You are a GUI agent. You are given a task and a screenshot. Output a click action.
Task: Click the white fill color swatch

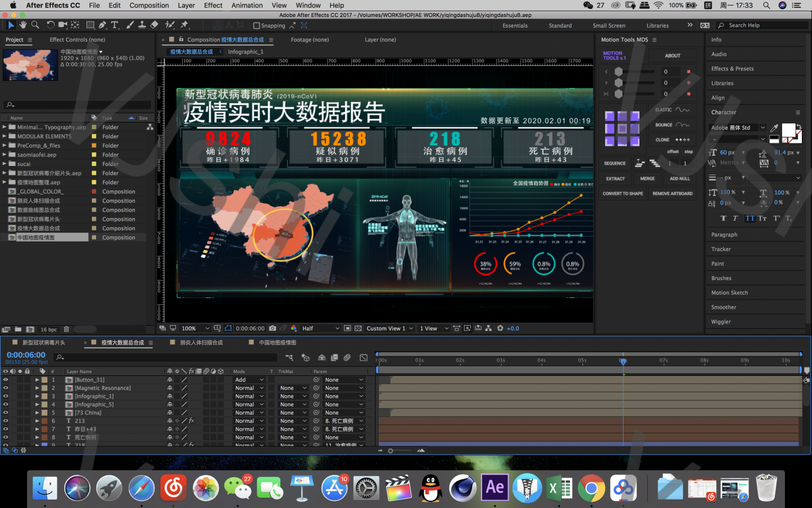[x=788, y=130]
